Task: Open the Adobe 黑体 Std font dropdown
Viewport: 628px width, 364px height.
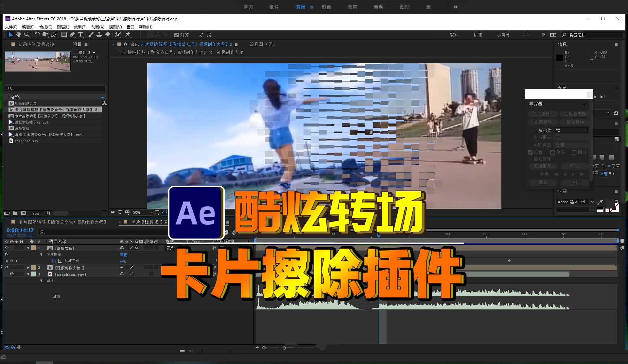Action: point(575,202)
